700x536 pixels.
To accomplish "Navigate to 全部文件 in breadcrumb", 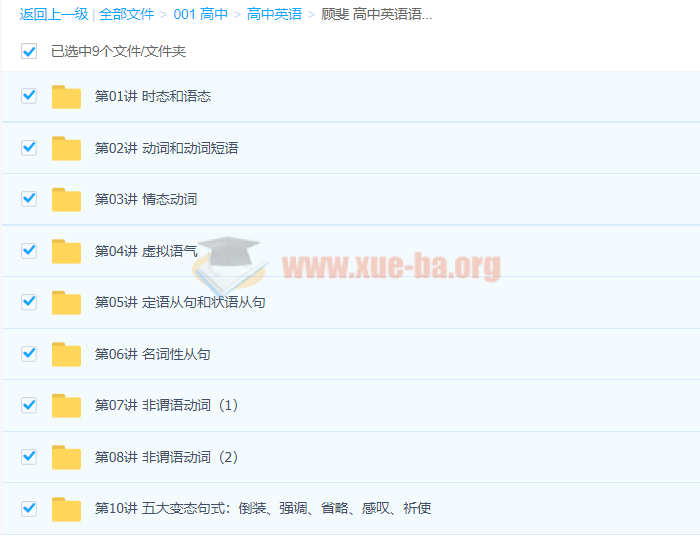I will click(x=126, y=15).
